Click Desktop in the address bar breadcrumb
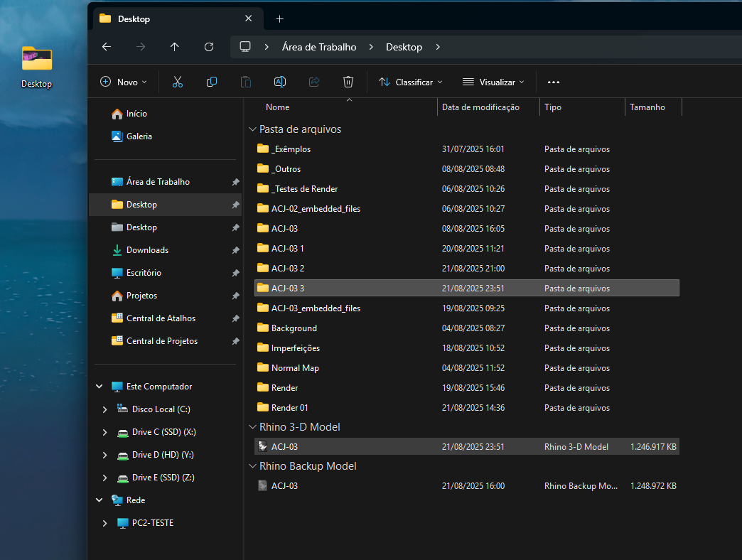 click(404, 47)
